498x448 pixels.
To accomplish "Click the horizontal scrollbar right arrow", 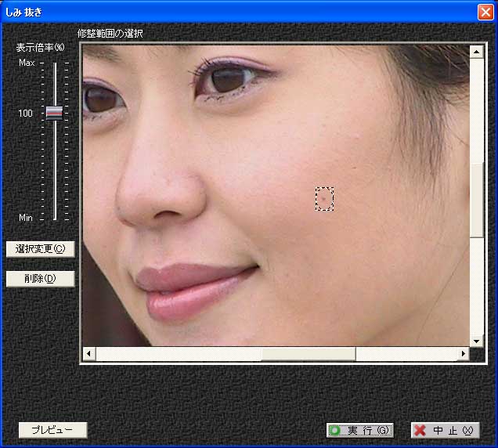I will pyautogui.click(x=463, y=354).
